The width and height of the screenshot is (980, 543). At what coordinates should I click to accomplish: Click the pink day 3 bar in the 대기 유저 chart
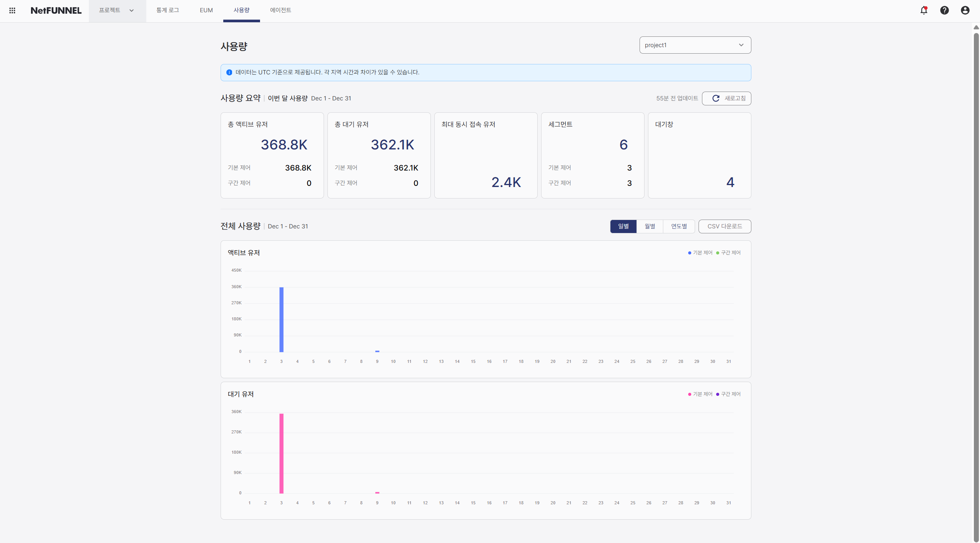[281, 453]
